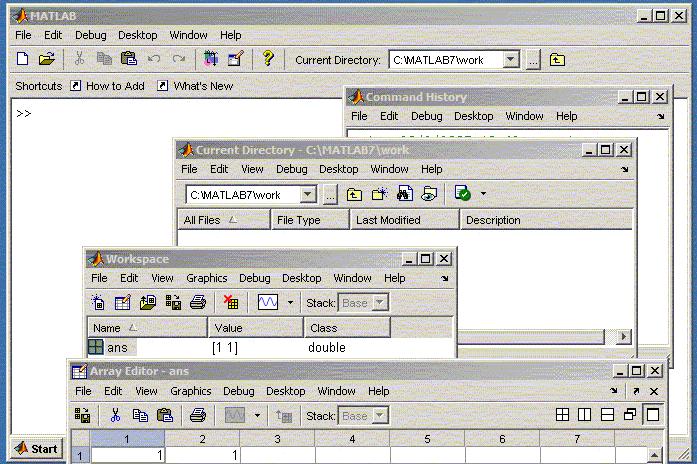The height and width of the screenshot is (464, 697).
Task: Cut scissors icon in Array Editor toolbar
Action: click(115, 416)
